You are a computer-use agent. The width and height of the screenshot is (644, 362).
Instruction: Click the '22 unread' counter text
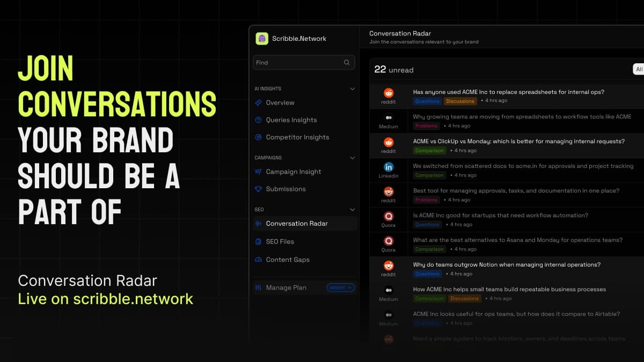coord(394,69)
